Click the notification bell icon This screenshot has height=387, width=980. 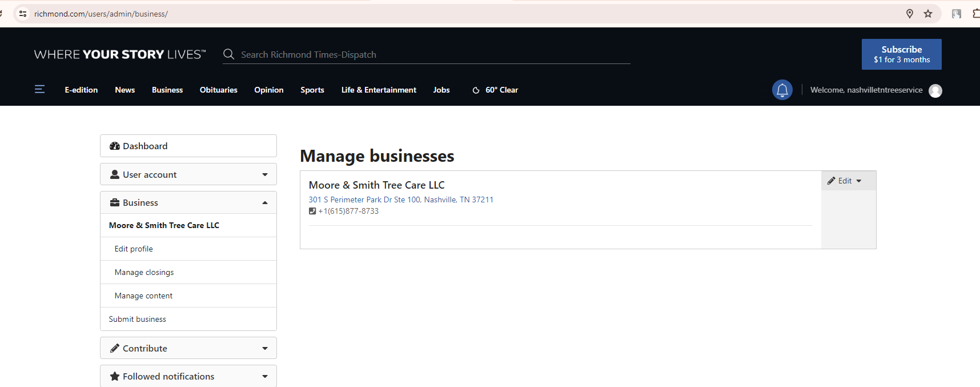coord(782,90)
